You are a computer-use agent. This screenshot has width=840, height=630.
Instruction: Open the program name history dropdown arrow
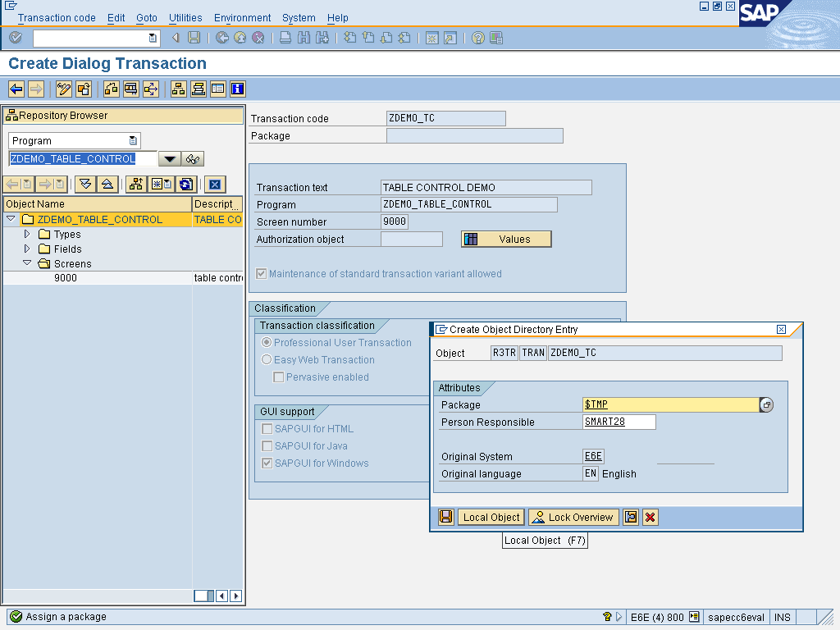point(169,158)
